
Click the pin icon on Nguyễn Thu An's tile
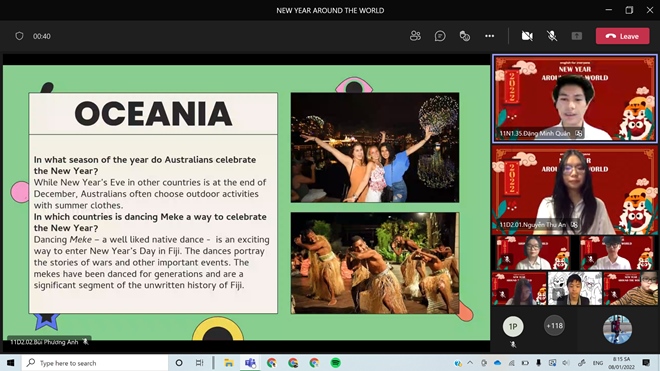coord(575,225)
